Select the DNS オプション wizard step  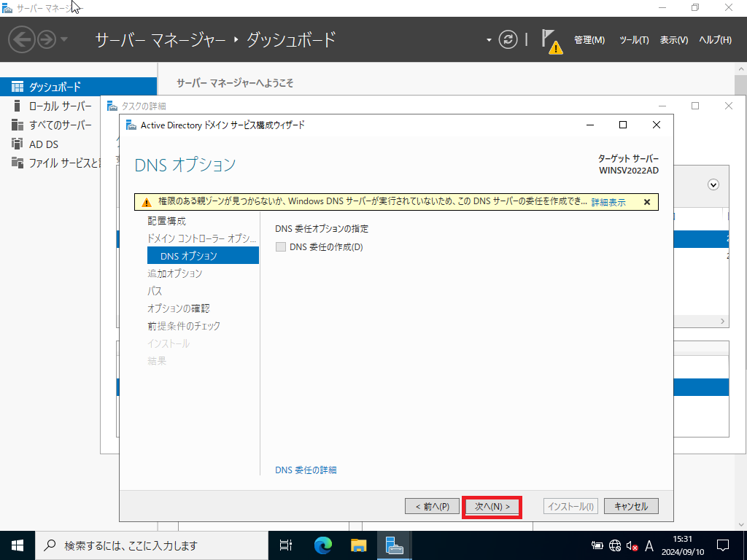coord(203,256)
